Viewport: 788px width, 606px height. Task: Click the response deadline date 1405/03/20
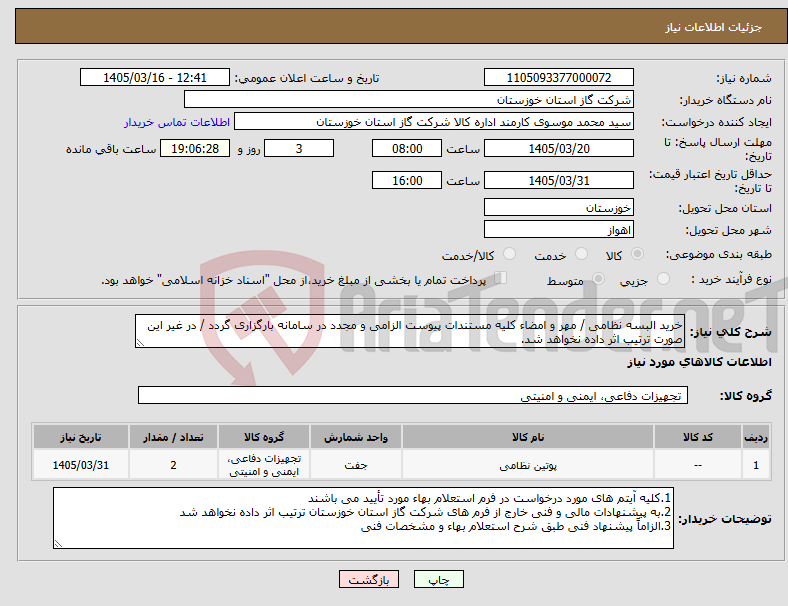coord(558,149)
